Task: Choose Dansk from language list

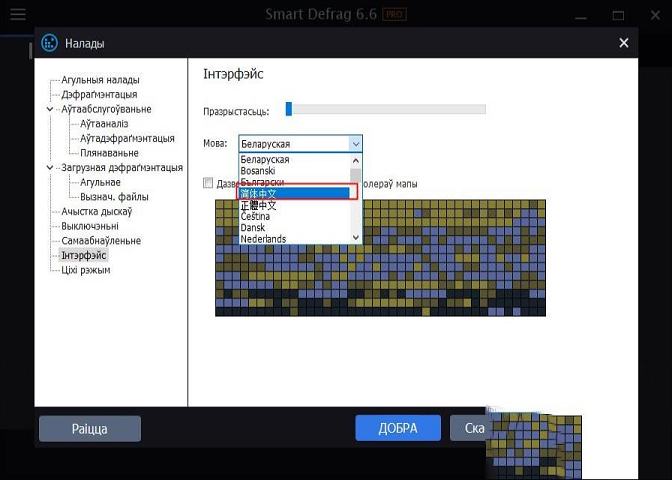Action: [294, 228]
